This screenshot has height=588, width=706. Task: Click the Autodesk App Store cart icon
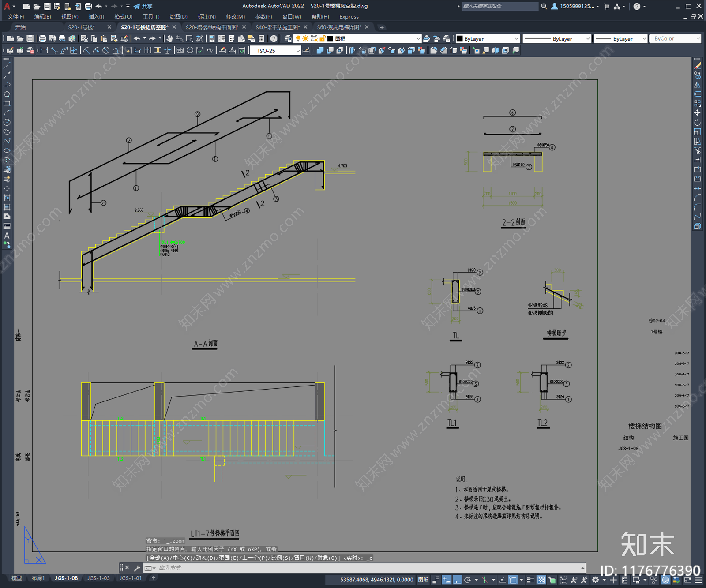(x=607, y=6)
